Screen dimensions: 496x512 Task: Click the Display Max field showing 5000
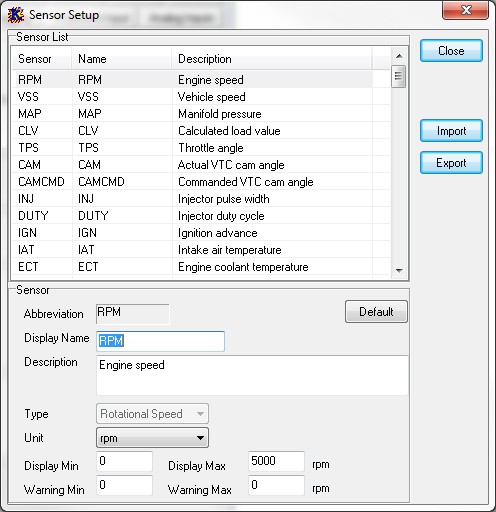click(276, 461)
